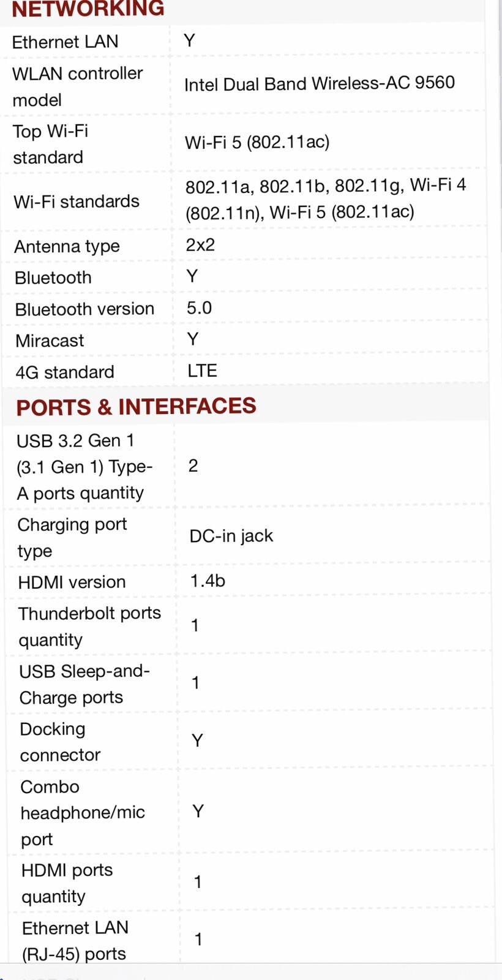Select the Combo headphone/mic port label

point(83,813)
